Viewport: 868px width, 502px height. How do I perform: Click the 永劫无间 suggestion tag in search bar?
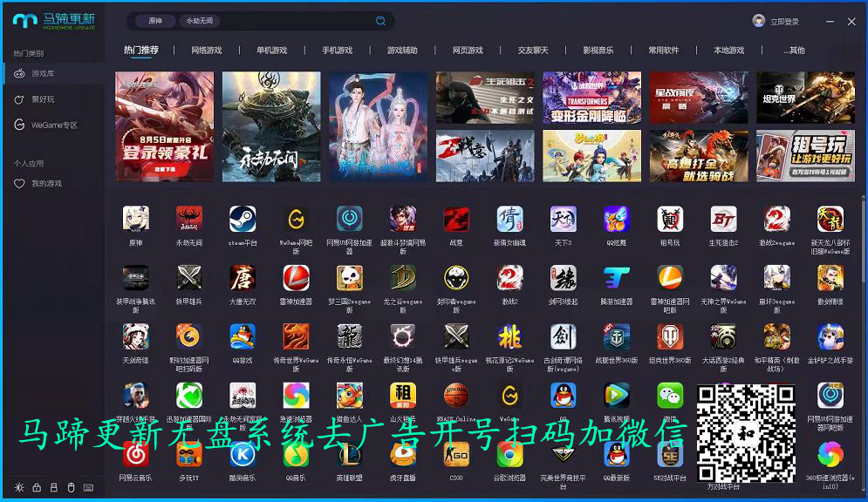[x=199, y=20]
